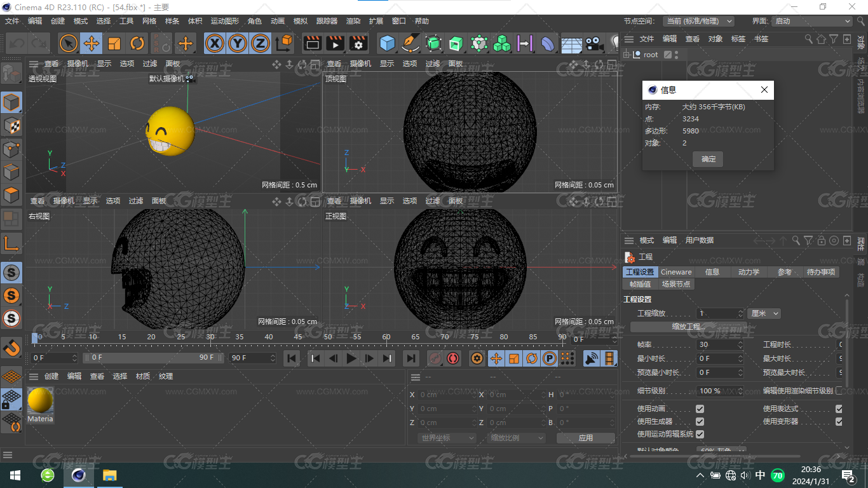The image size is (868, 488).
Task: Toggle Autokeying red circle button
Action: coord(452,358)
